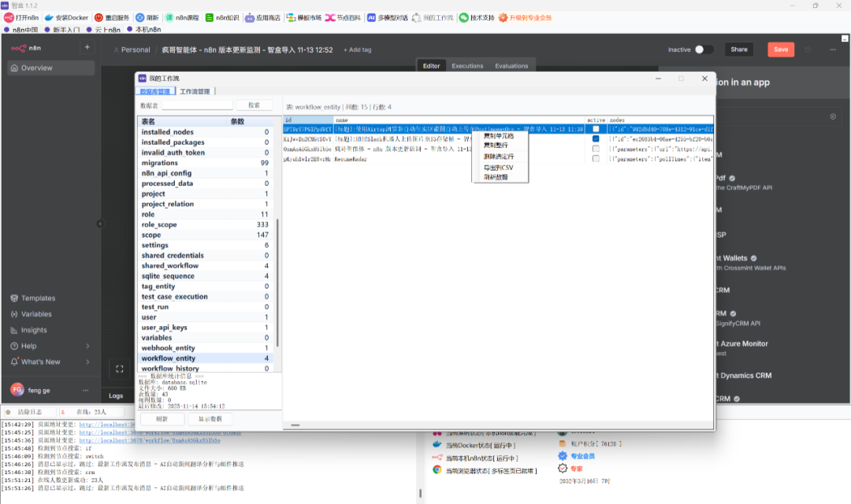Select the role_scope table row
851x504 pixels.
[205, 224]
